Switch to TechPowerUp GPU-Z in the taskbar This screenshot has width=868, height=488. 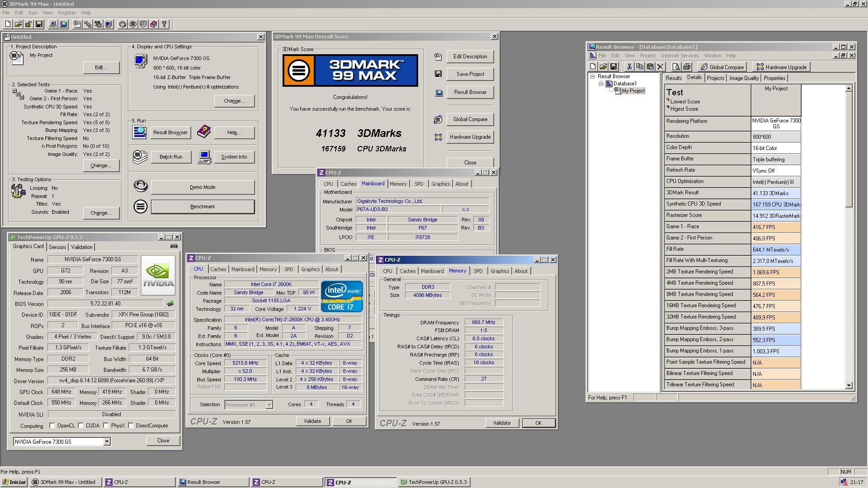tap(434, 482)
